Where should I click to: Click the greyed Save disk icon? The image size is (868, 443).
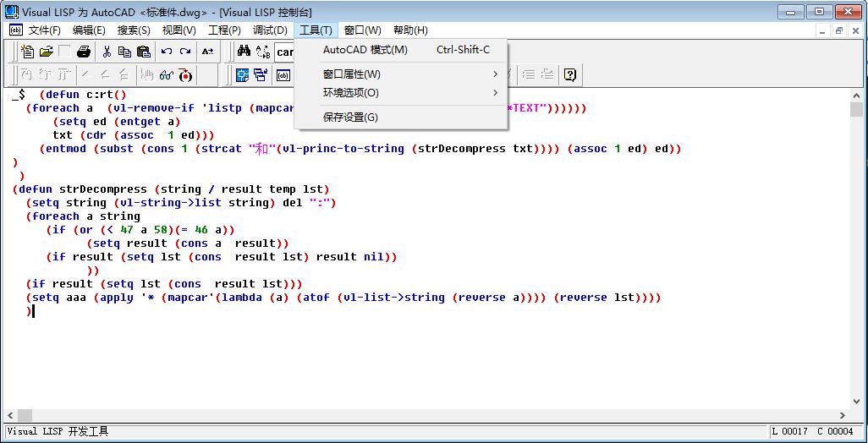[x=65, y=52]
